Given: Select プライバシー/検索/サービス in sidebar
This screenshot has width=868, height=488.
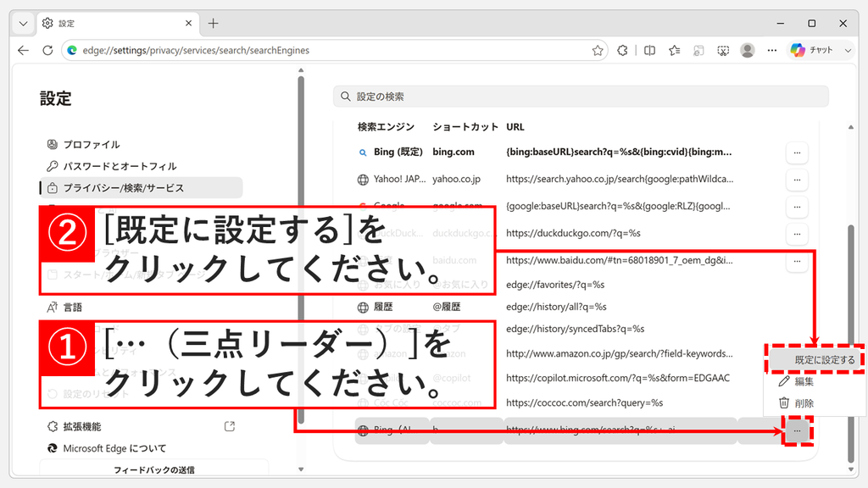Looking at the screenshot, I should tap(142, 187).
